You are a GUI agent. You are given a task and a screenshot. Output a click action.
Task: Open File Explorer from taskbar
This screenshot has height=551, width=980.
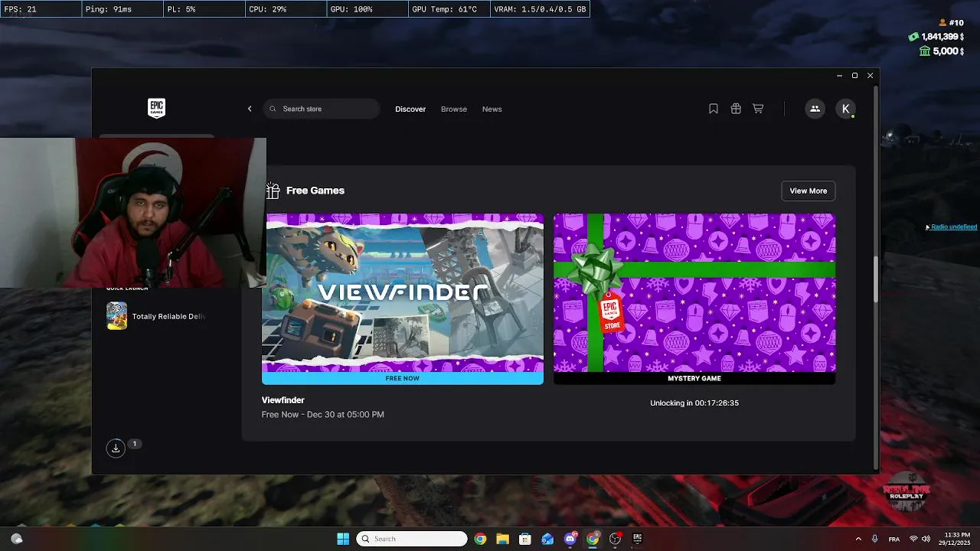tap(502, 539)
